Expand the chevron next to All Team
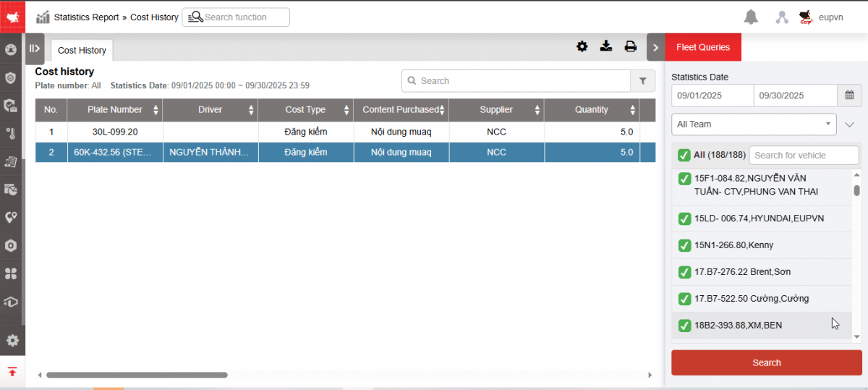The width and height of the screenshot is (868, 390). [850, 124]
